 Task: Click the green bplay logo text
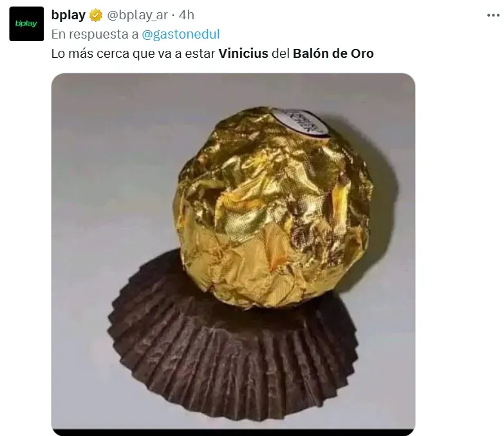tap(26, 23)
